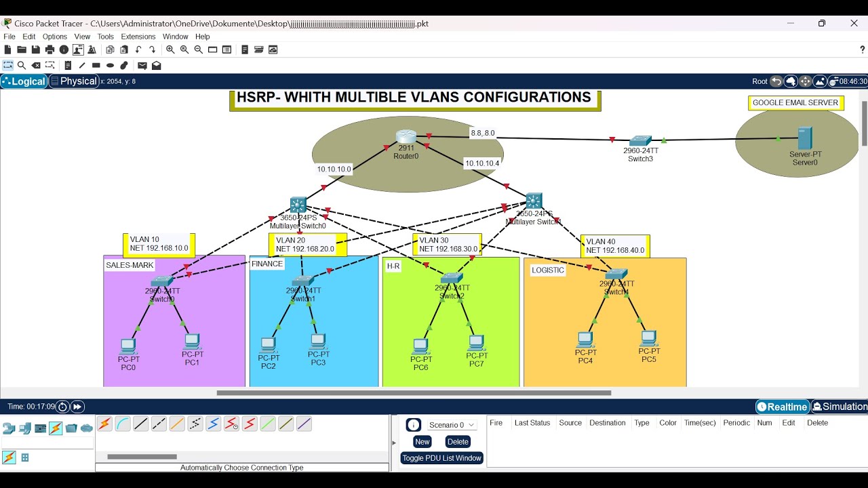Select the Copper Straight-Through cable
Image resolution: width=868 pixels, height=488 pixels.
coord(141,424)
